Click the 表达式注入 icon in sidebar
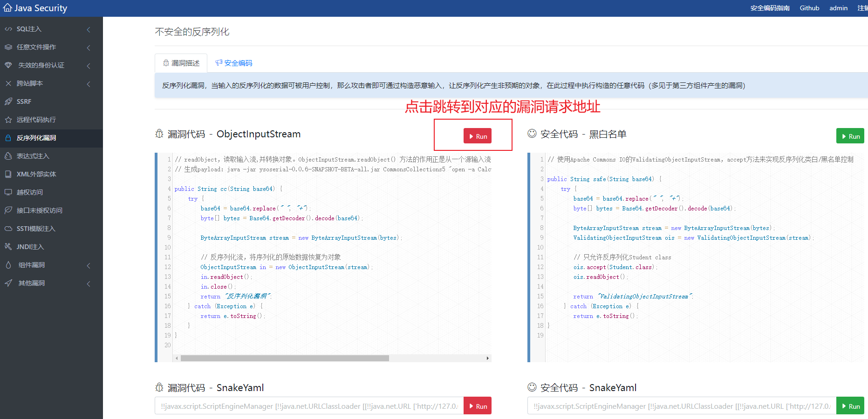 coord(8,156)
